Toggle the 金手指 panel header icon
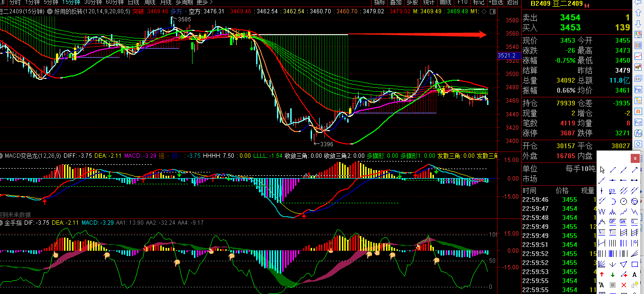Image resolution: width=644 pixels, height=294 pixels. coord(2,222)
